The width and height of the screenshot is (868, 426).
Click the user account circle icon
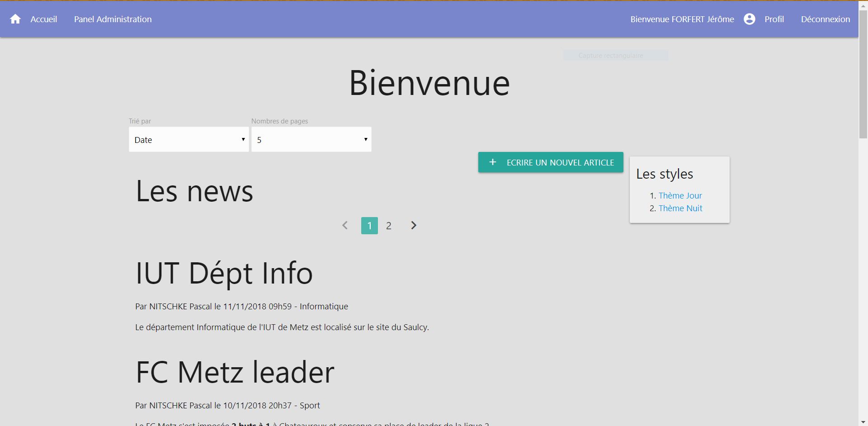pos(749,19)
